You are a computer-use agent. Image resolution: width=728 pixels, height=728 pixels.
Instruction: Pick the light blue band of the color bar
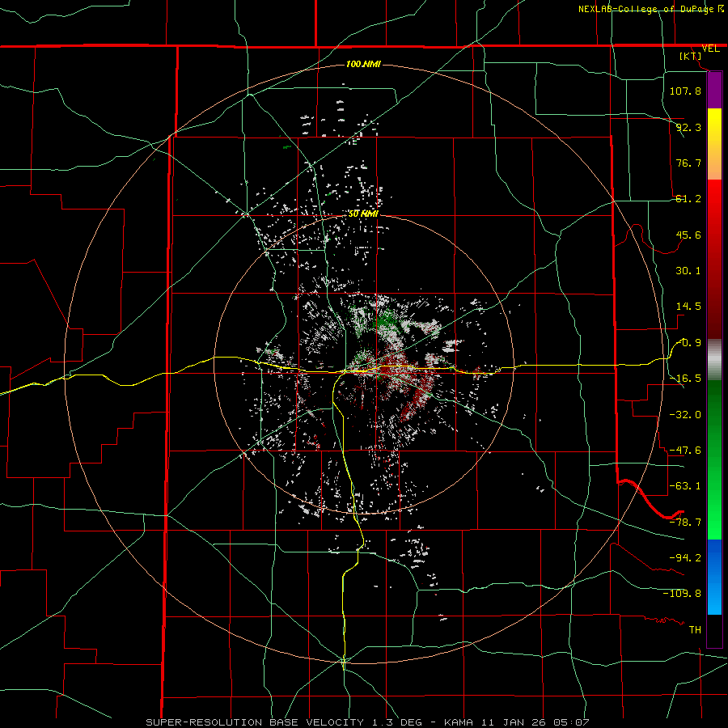714,597
